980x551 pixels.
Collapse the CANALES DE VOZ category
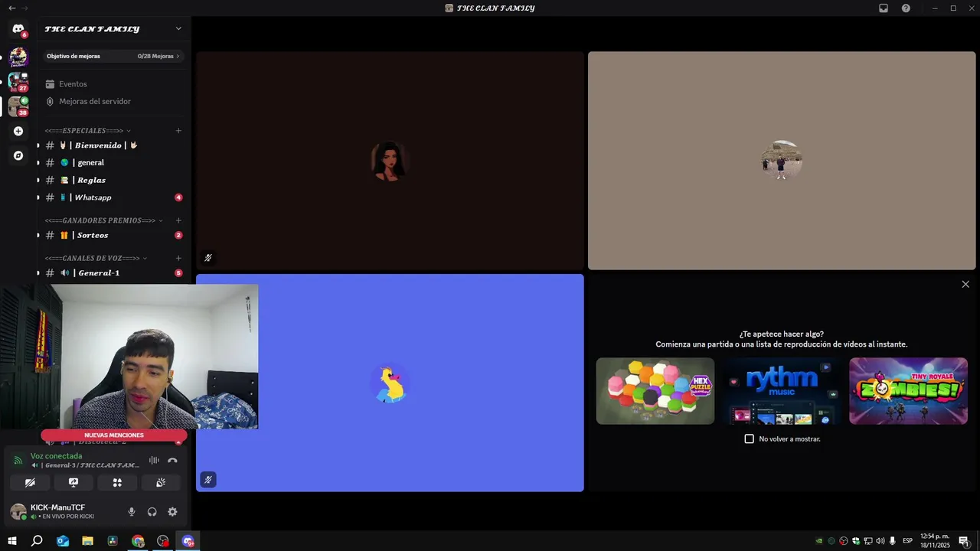pyautogui.click(x=96, y=258)
